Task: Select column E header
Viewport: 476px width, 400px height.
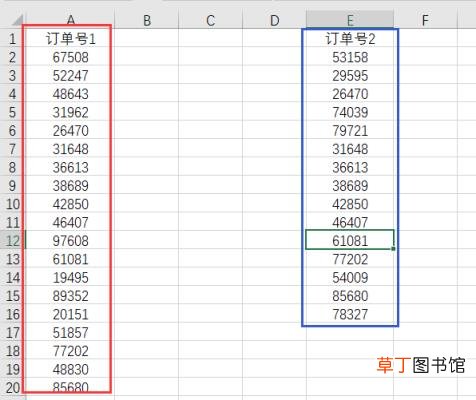Action: [x=350, y=20]
